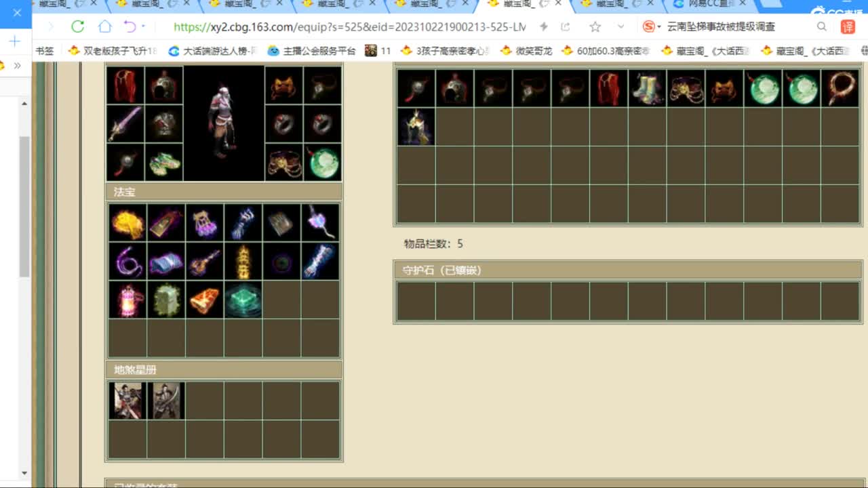Click the gold chain belt in equipment panel
This screenshot has width=868, height=488.
pos(283,162)
